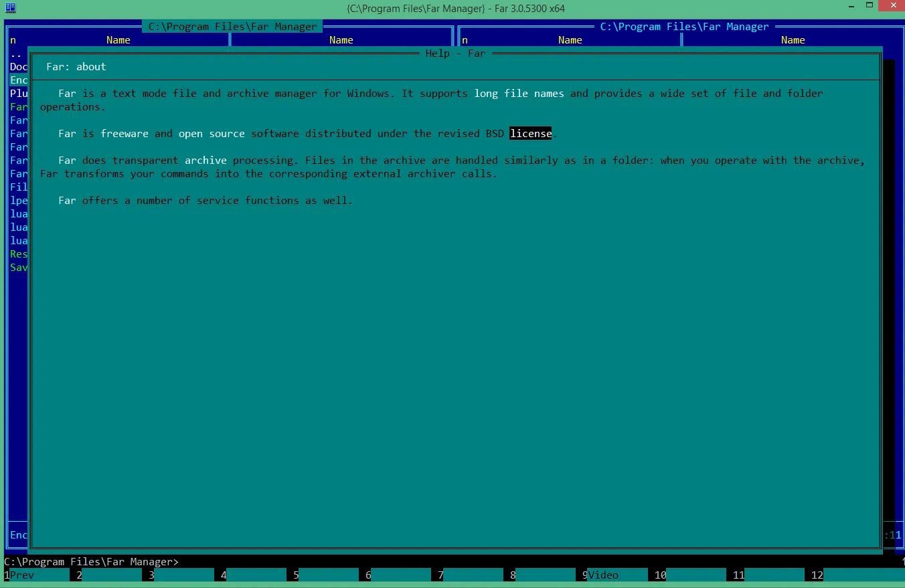Open the 'open source' help link
This screenshot has height=588, width=905.
click(x=212, y=134)
